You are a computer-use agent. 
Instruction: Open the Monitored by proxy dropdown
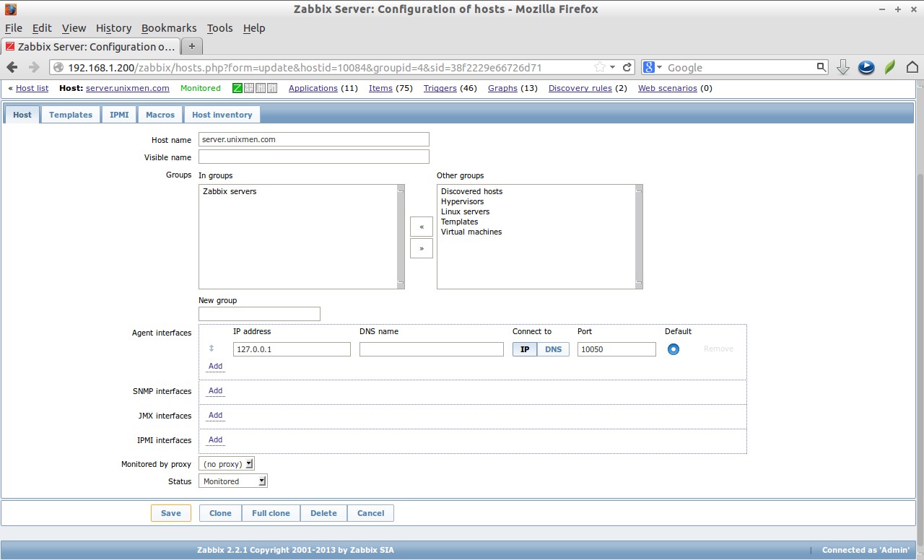pos(227,464)
